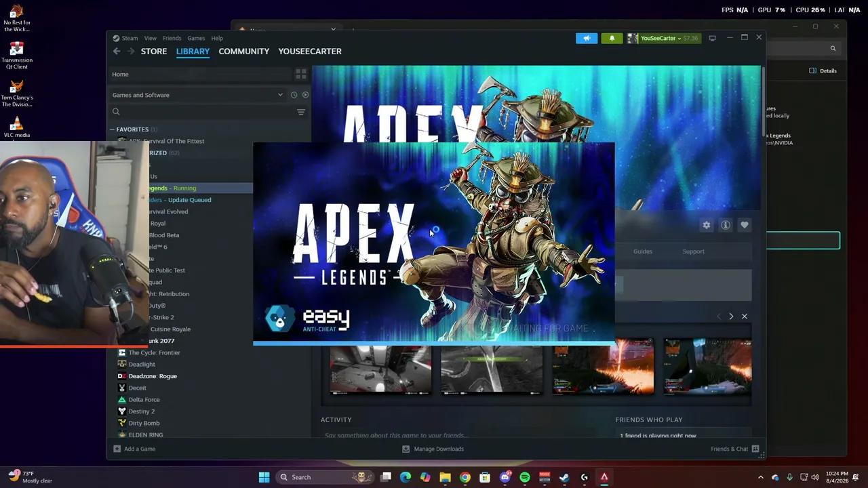Open the Games menu

click(196, 38)
